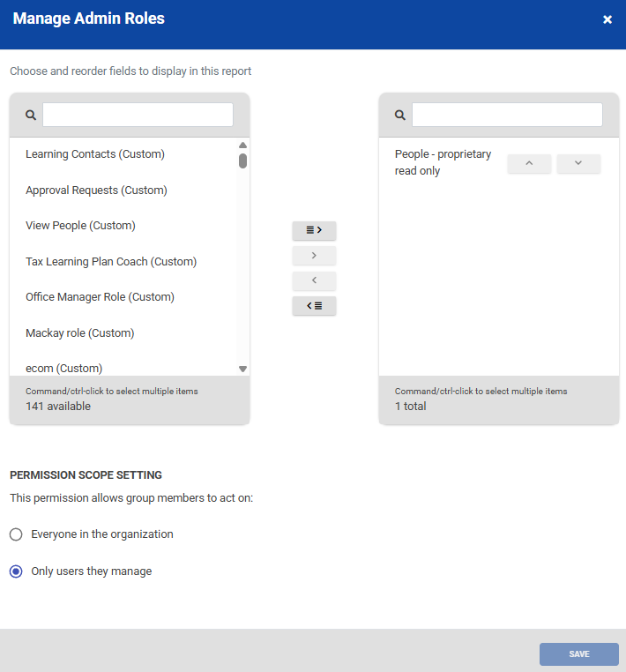The image size is (626, 672).
Task: Move People - proprietary read only up
Action: 529,163
